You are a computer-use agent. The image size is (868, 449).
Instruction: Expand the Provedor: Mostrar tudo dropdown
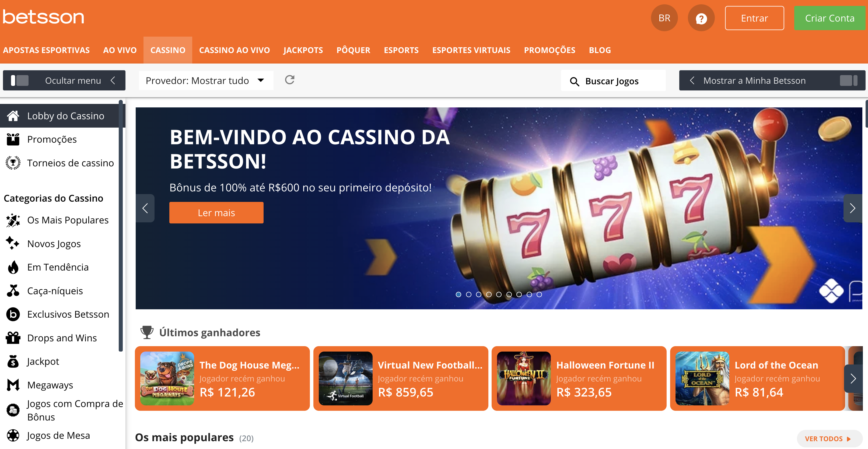tap(205, 80)
